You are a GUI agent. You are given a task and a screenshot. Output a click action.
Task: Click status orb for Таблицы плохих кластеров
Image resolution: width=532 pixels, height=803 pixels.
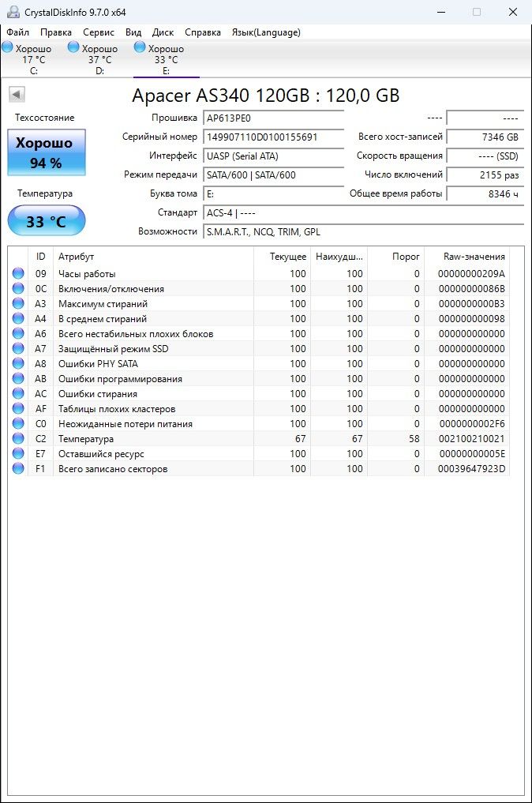pos(18,409)
